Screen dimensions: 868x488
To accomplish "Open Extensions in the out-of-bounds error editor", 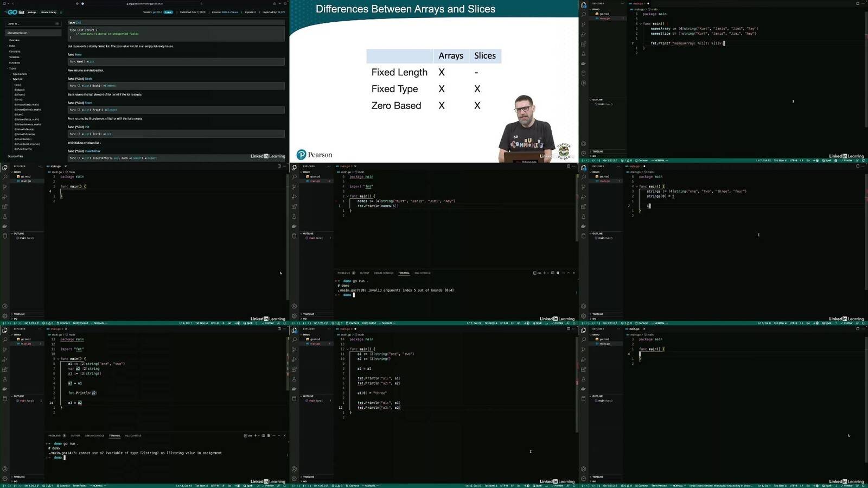I will tap(294, 206).
